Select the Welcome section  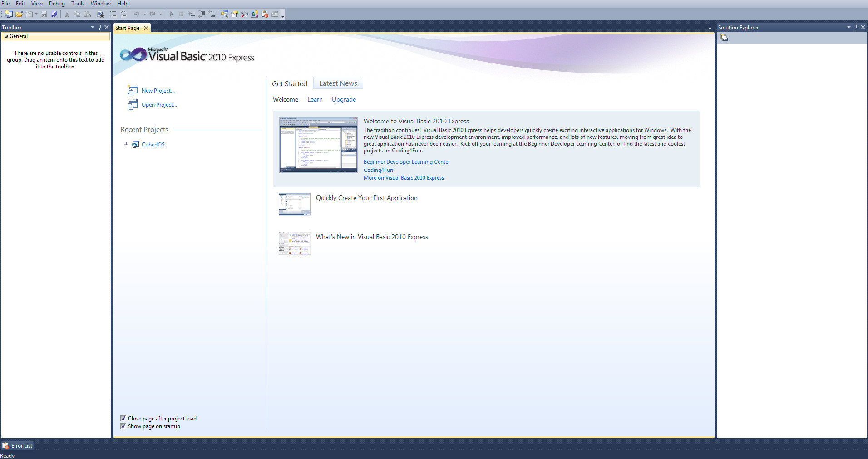tap(286, 99)
